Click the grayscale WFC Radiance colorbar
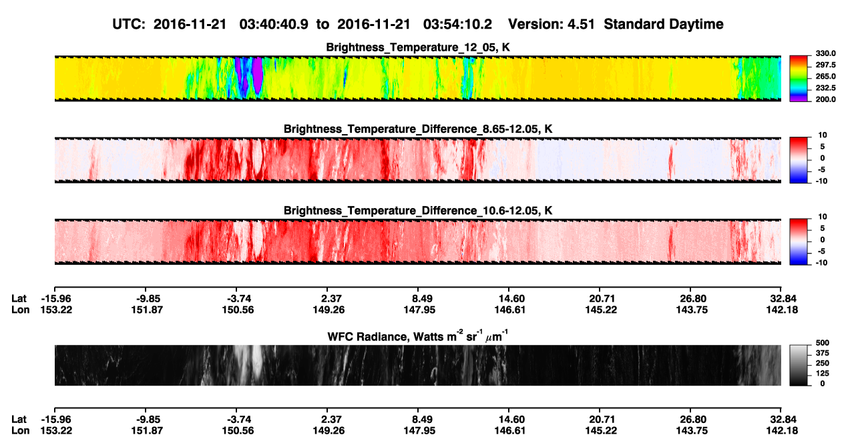This screenshot has height=445, width=868. [x=799, y=366]
